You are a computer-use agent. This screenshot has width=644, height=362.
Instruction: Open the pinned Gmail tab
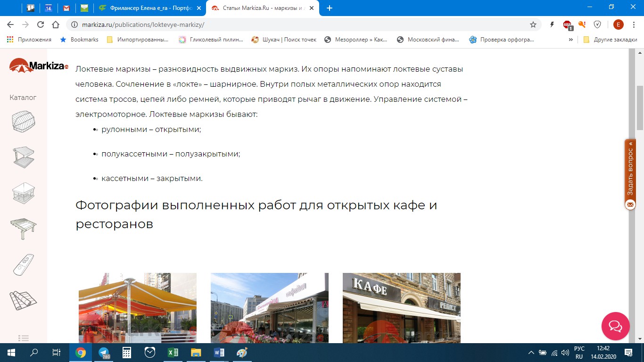[x=66, y=8]
